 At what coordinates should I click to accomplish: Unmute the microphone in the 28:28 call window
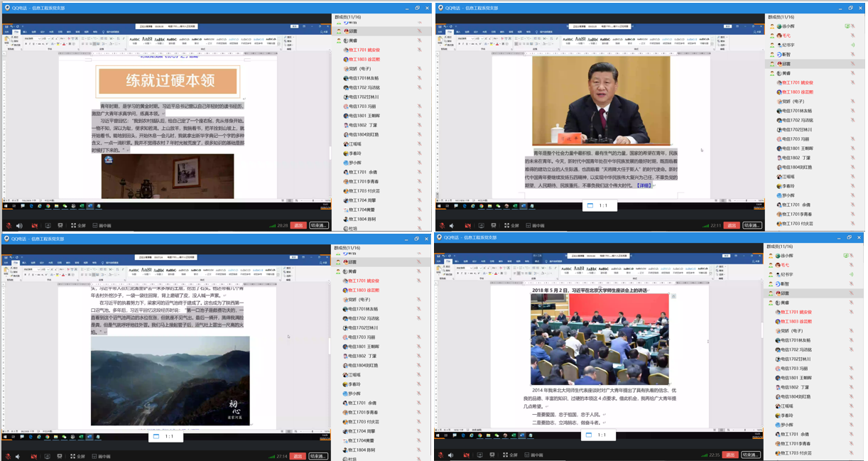[x=9, y=226]
